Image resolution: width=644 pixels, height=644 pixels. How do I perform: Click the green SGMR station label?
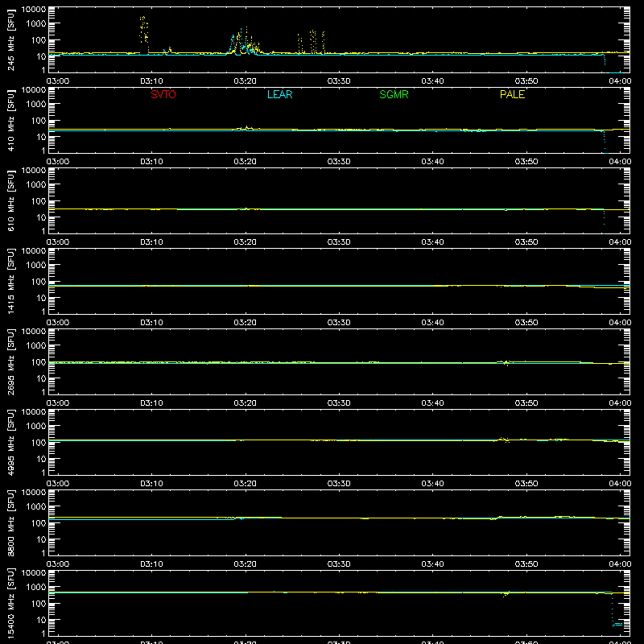click(394, 94)
